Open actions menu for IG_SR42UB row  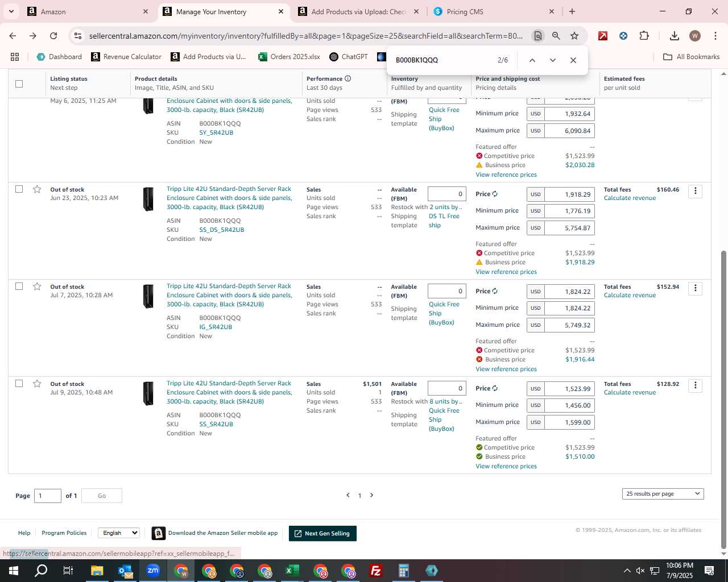click(695, 289)
